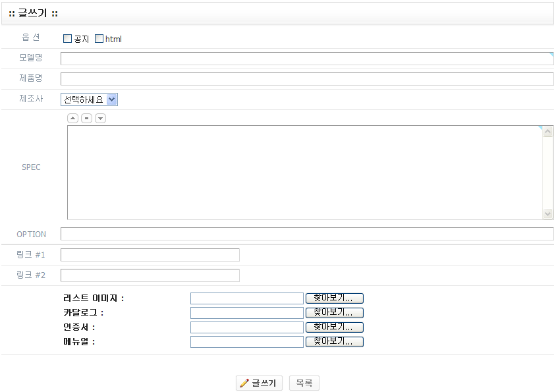
Task: Click the 링크 #1 text box
Action: (150, 255)
